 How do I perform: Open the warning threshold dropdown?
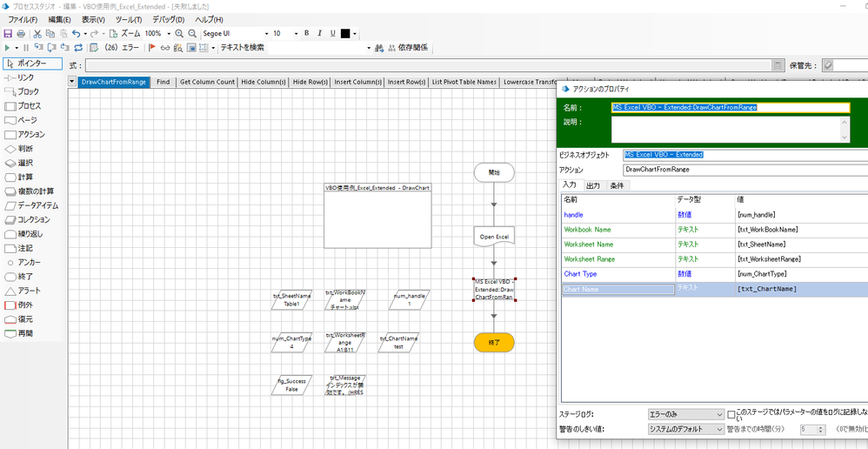click(686, 429)
